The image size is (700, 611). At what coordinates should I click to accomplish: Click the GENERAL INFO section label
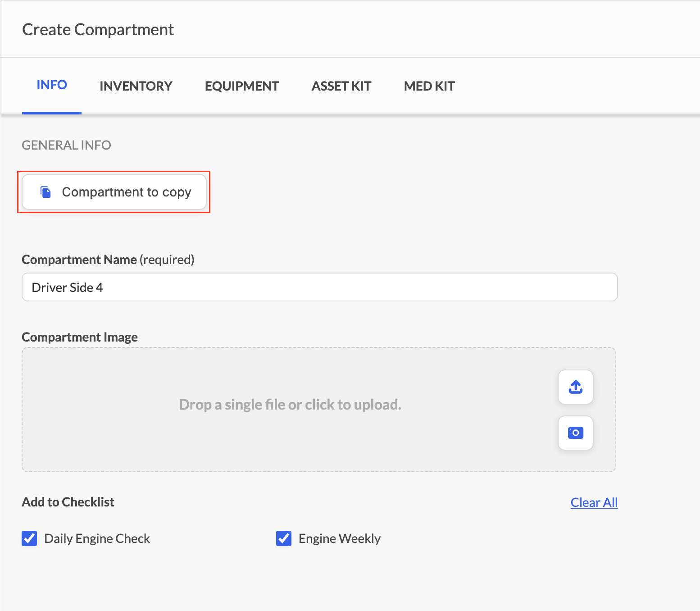coord(66,145)
